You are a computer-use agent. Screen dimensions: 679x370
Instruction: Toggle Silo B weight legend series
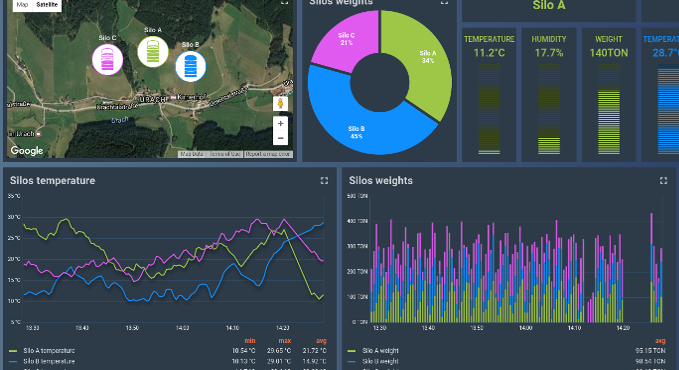(x=373, y=361)
